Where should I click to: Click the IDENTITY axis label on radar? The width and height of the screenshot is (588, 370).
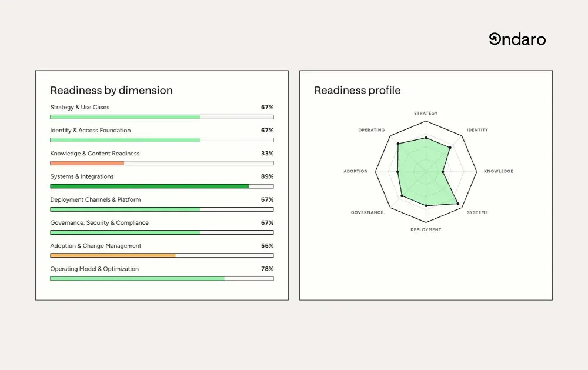click(477, 130)
